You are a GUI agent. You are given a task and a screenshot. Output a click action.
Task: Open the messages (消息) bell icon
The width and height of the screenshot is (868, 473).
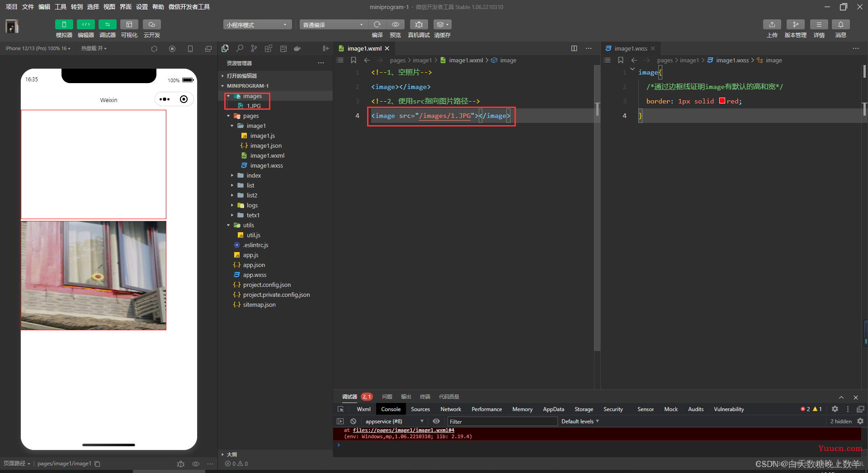(841, 24)
